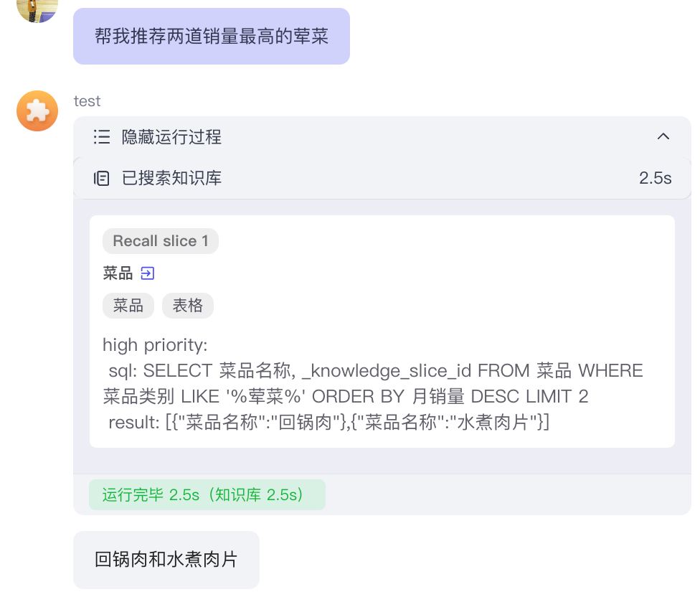This screenshot has height=597, width=700.
Task: Toggle the 隐藏运行过程 label
Action: (x=171, y=136)
